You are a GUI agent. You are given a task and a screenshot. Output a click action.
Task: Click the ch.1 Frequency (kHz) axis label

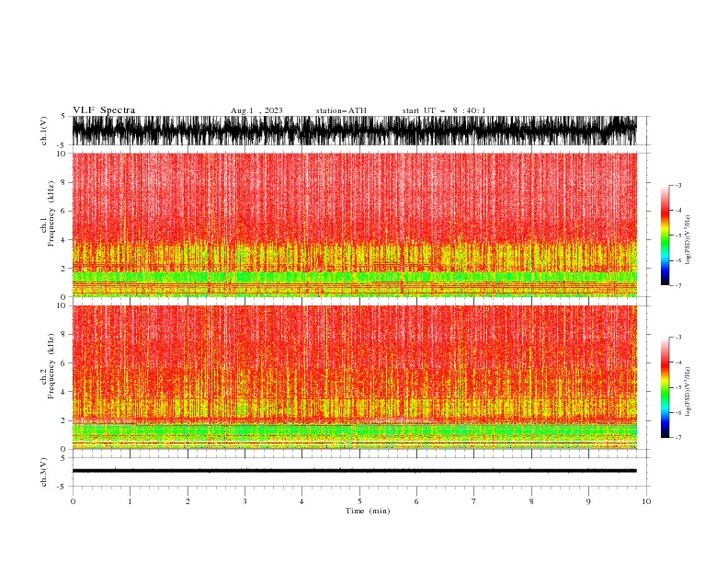tap(48, 213)
